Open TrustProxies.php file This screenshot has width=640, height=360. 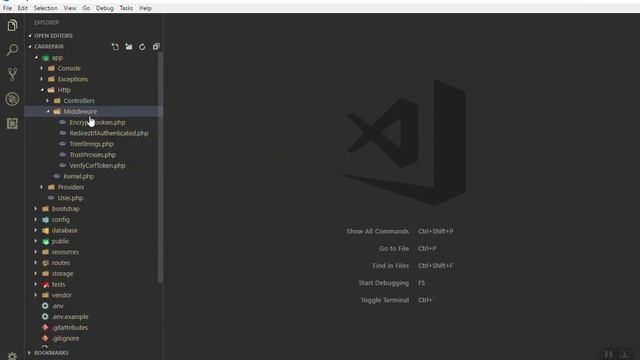(93, 155)
